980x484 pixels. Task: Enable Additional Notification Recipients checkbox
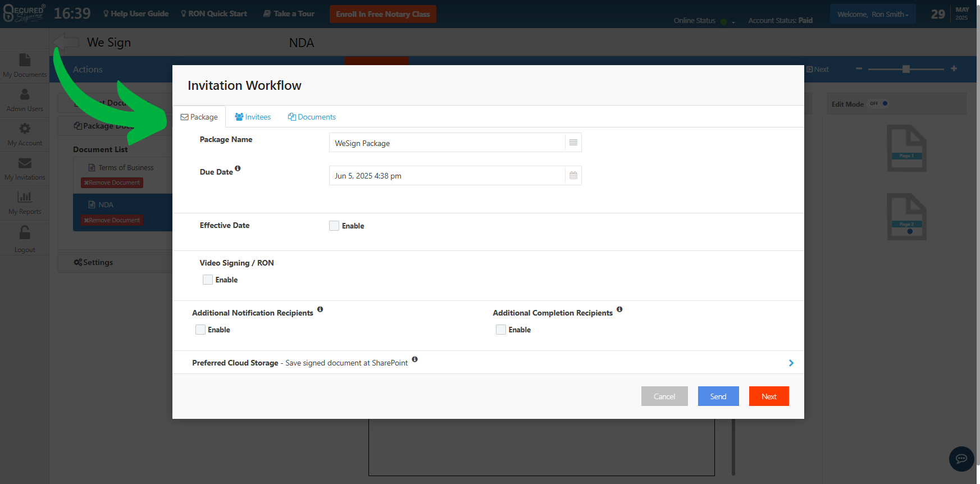tap(200, 330)
